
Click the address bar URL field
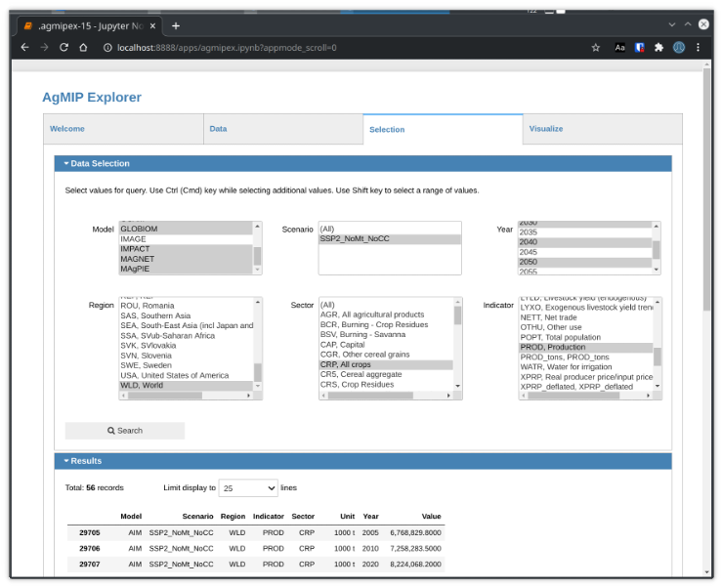point(227,48)
